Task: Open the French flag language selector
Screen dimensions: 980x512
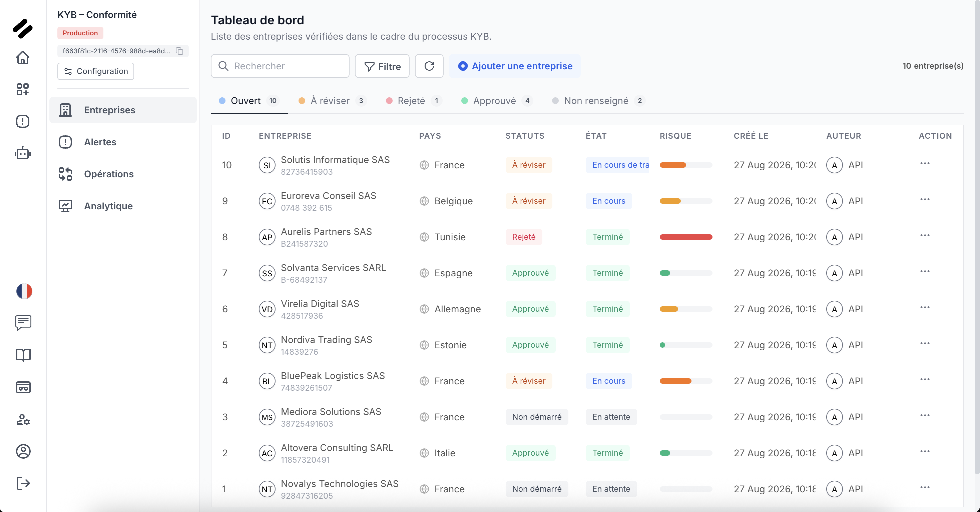Action: pyautogui.click(x=24, y=291)
